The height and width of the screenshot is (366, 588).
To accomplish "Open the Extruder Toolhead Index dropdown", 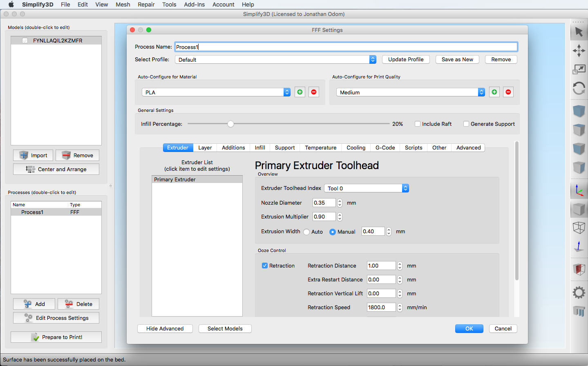I will [366, 188].
